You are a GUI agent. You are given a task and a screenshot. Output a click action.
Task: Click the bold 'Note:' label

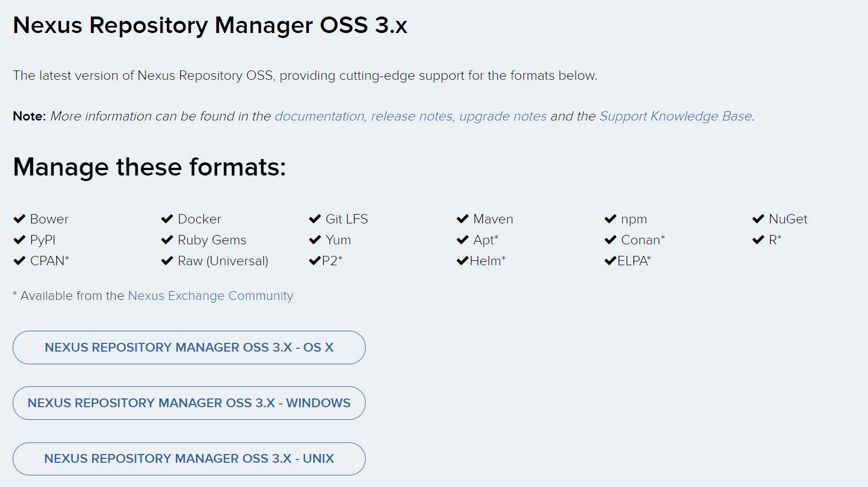coord(30,116)
